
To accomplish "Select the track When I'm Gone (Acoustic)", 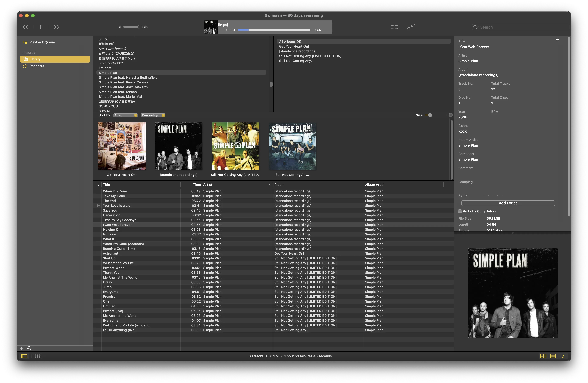I will point(273,244).
